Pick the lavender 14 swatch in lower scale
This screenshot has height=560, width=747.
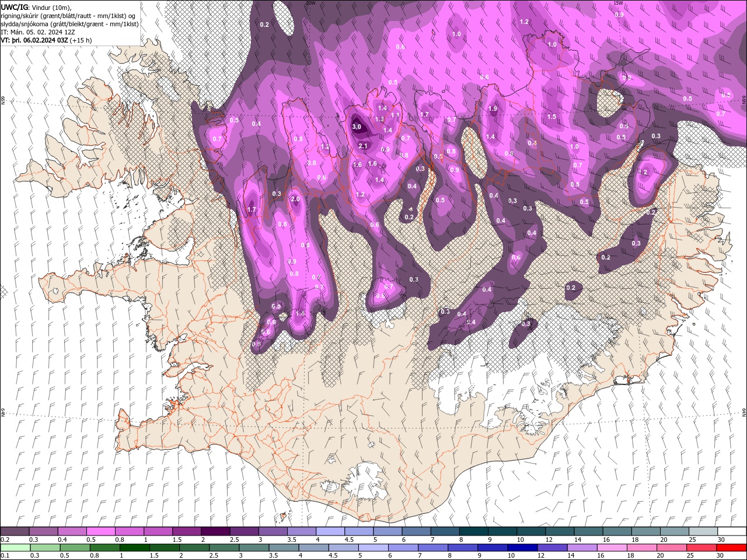tap(581, 548)
